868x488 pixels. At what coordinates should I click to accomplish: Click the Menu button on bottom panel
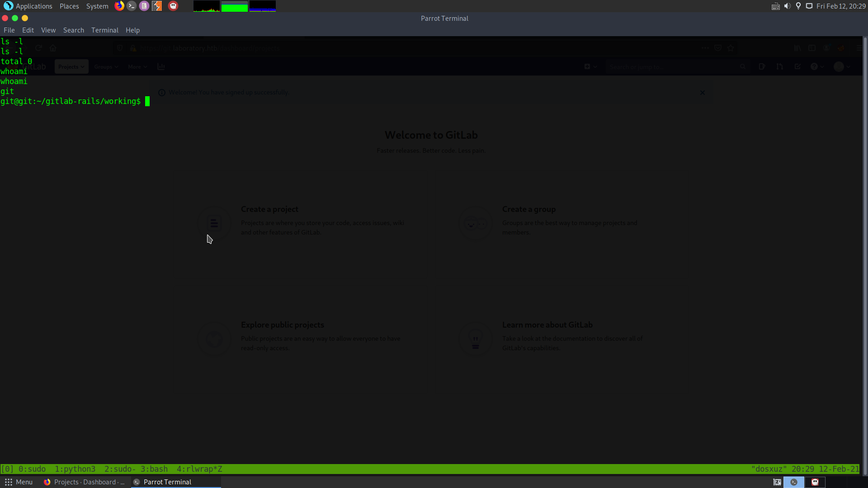tap(19, 482)
